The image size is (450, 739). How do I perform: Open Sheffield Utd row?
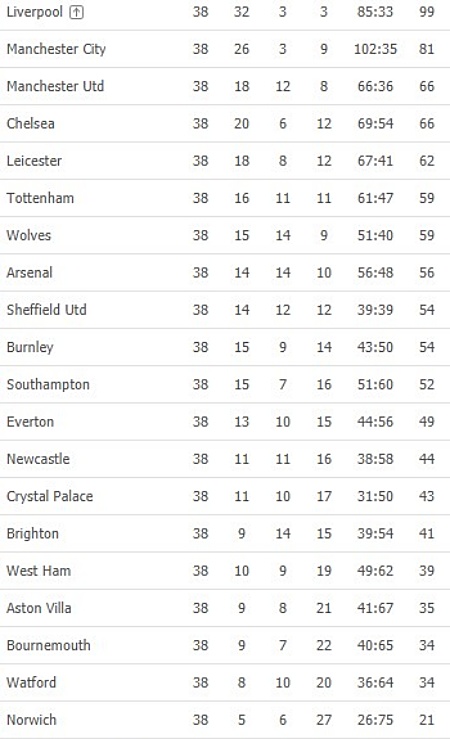[x=225, y=310]
